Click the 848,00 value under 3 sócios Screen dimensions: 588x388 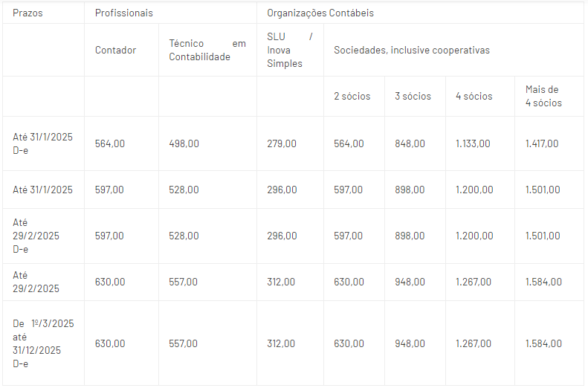click(410, 143)
